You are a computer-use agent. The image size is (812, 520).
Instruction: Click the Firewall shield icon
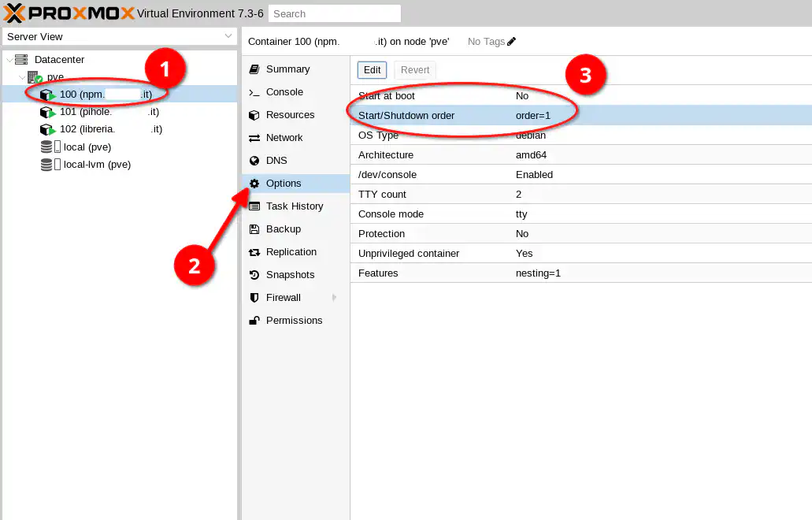tap(254, 298)
